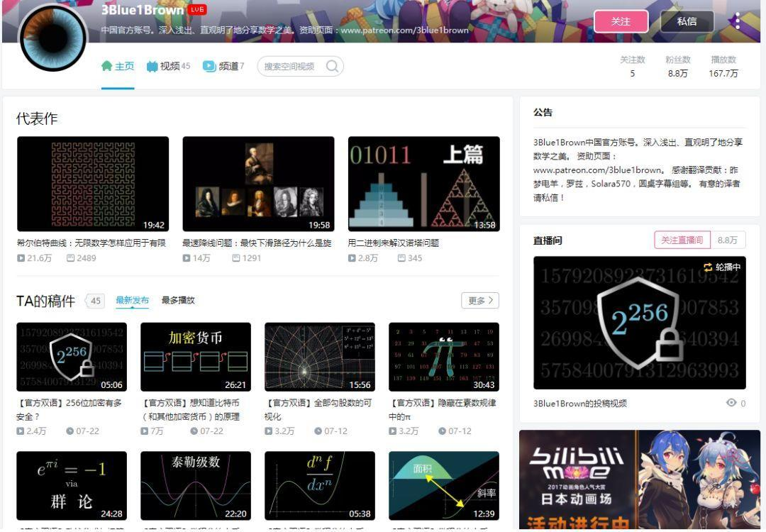The height and width of the screenshot is (532, 766).
Task: Open the 2^256 shield thumbnail in uploads
Action: [x=72, y=357]
